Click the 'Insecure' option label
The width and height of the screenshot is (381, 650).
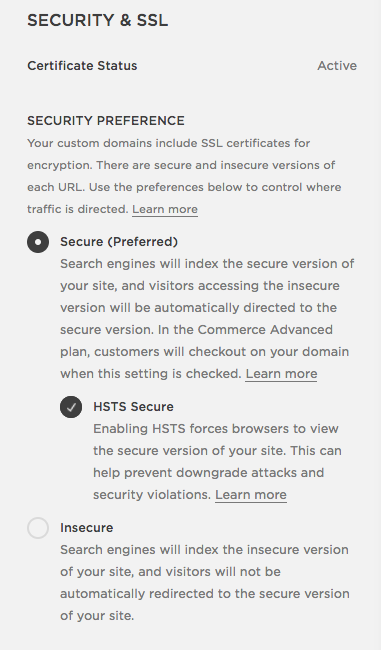point(87,528)
